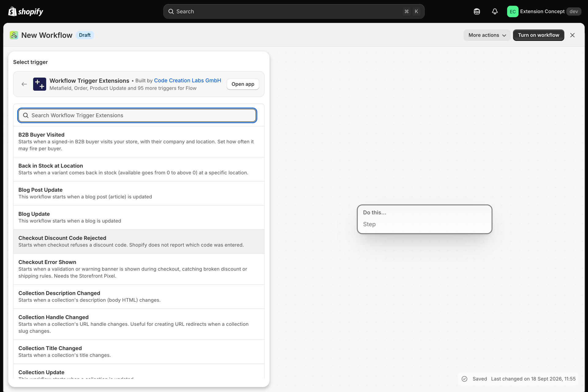Click the magnifier icon in the top Search bar
Viewport: 588px width, 392px height.
click(x=171, y=11)
